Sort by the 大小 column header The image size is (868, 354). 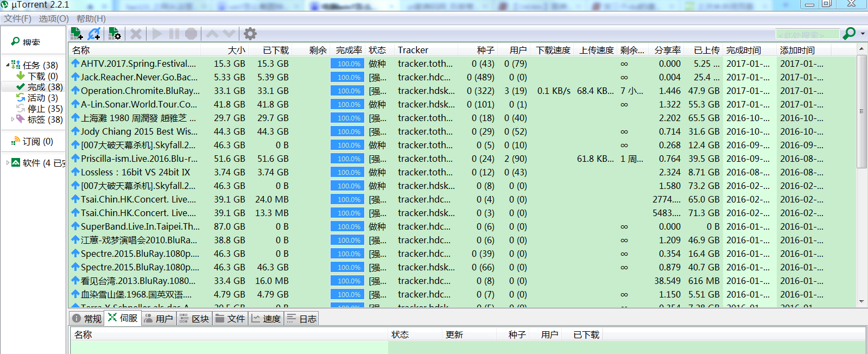225,50
